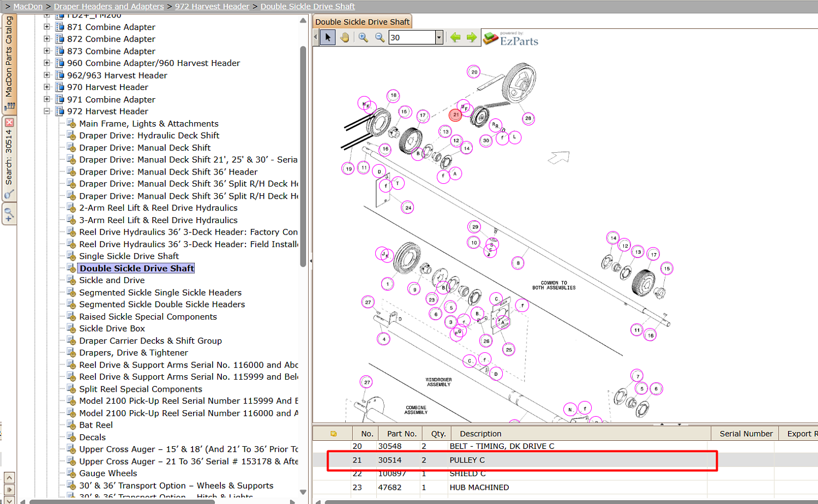Image resolution: width=818 pixels, height=504 pixels.
Task: Switch to the Search: 30514 side tab
Action: pos(9,158)
